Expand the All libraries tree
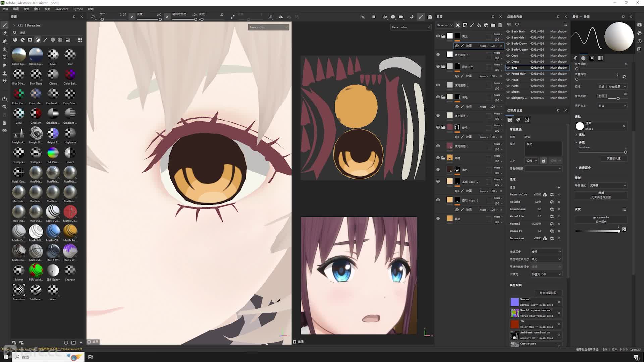The image size is (644, 362). pos(14,25)
